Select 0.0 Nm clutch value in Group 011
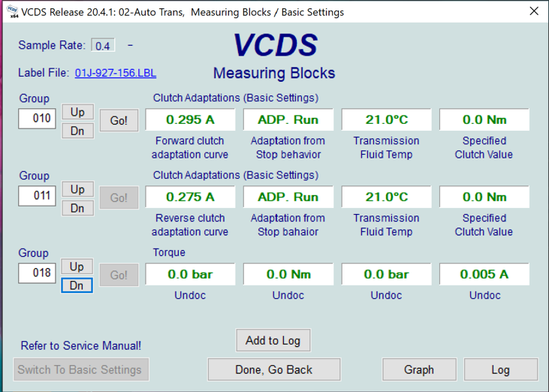The height and width of the screenshot is (392, 549). 484,197
